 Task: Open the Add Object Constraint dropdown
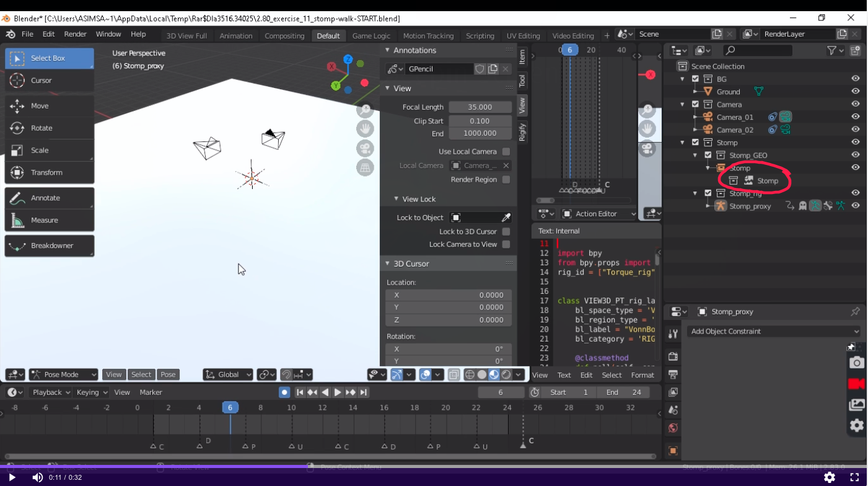tap(774, 332)
